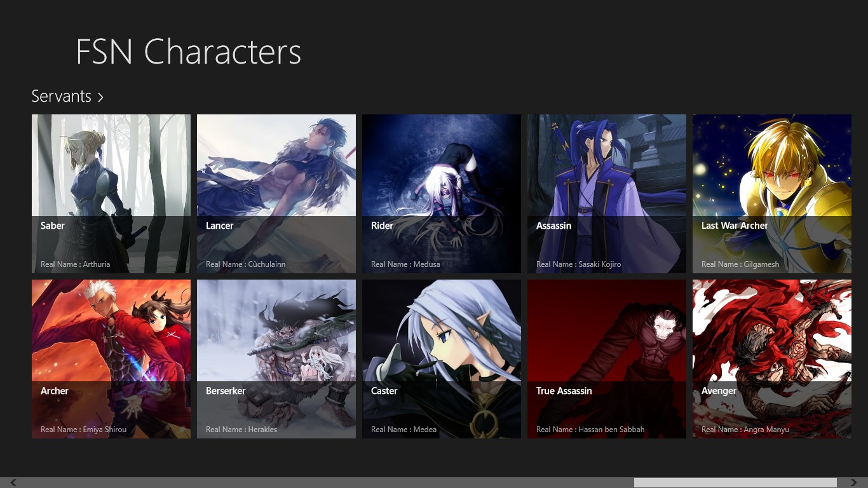Viewport: 868px width, 488px height.
Task: Click 'Real Name : Hassan ben Sabbah' text
Action: pos(590,430)
